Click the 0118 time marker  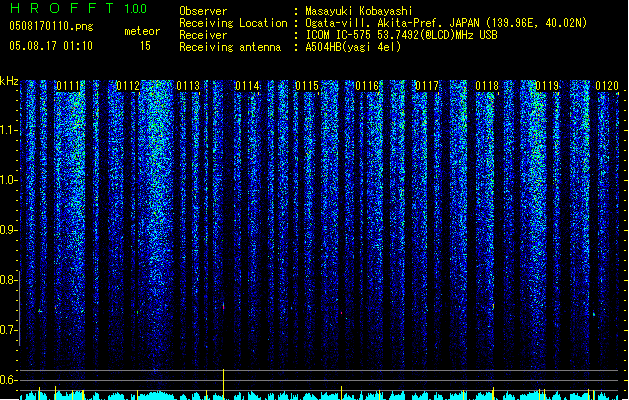pyautogui.click(x=487, y=86)
